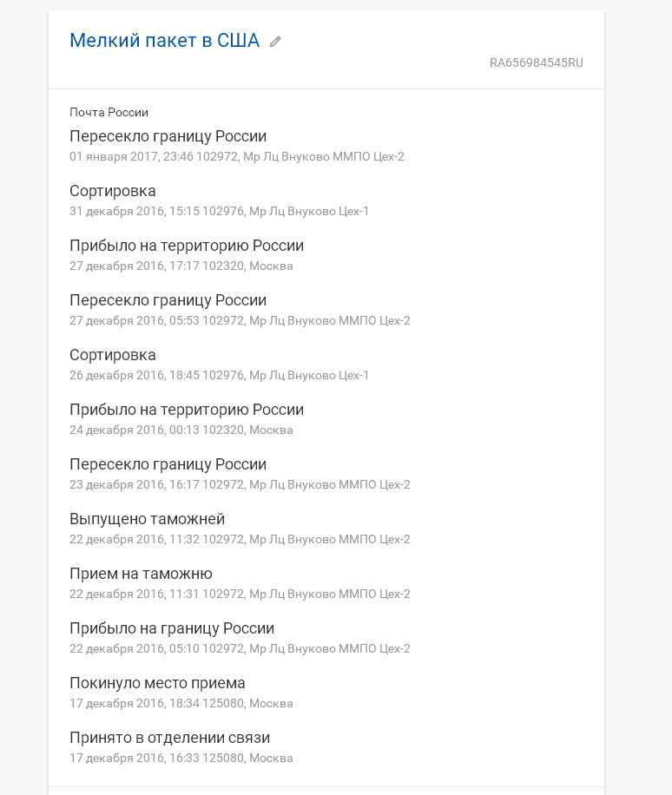672x795 pixels.
Task: Select the "Принято в отделении связи" status heading
Action: (x=169, y=738)
